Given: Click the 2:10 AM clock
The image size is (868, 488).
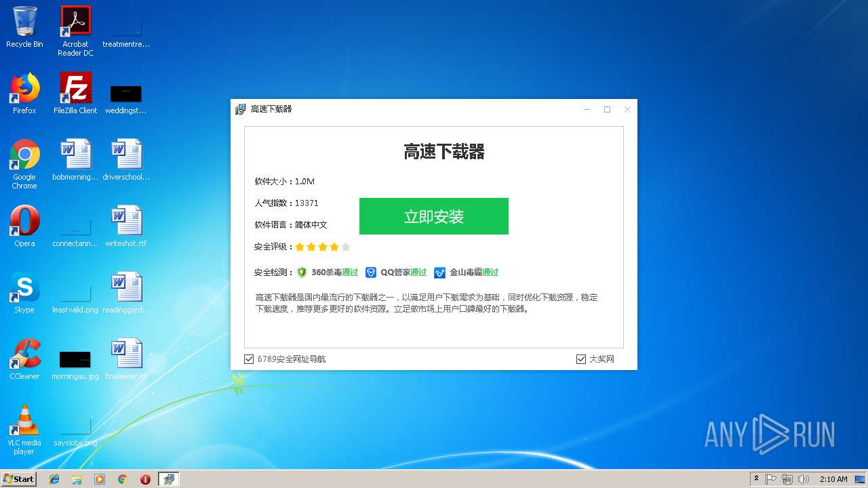Looking at the screenshot, I should click(833, 479).
